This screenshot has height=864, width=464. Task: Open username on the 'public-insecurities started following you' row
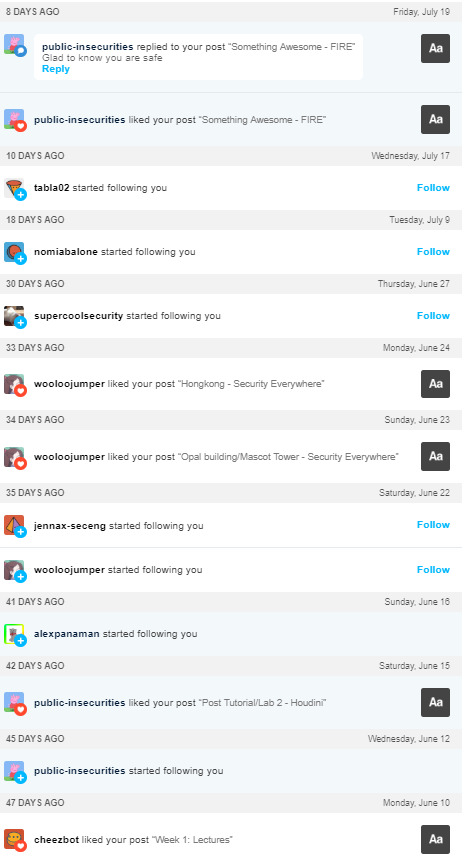click(x=79, y=771)
